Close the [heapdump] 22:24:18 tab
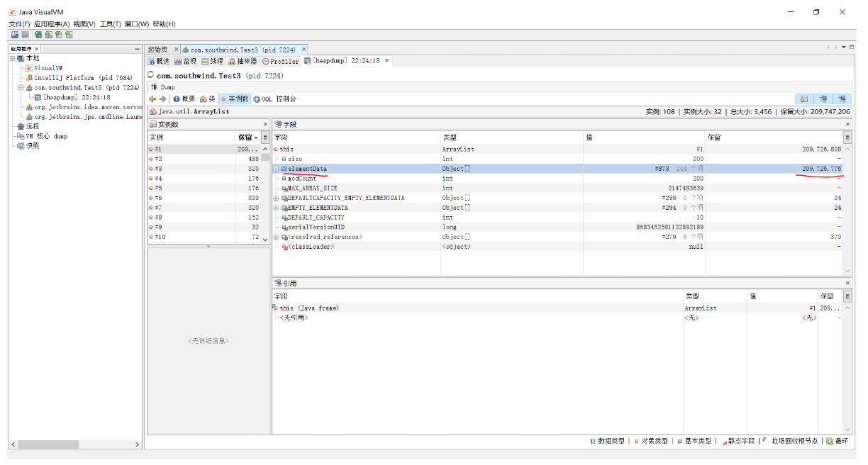Viewport: 868px width, 465px height. click(387, 61)
